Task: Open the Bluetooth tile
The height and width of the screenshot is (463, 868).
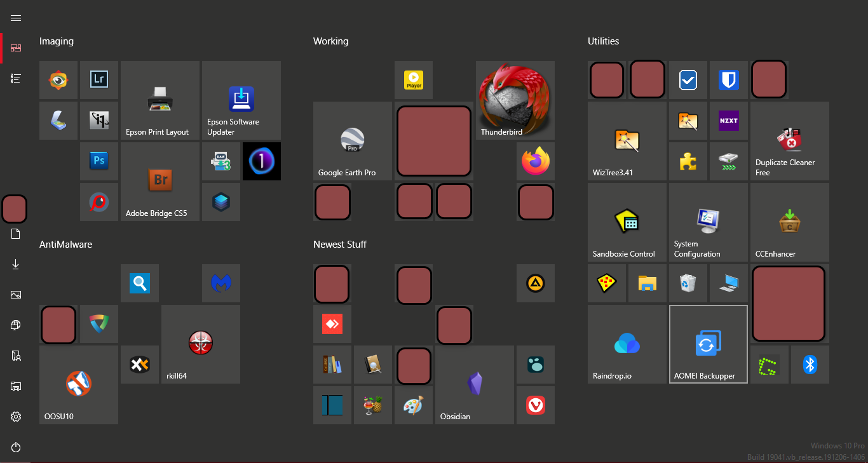Action: [x=810, y=365]
